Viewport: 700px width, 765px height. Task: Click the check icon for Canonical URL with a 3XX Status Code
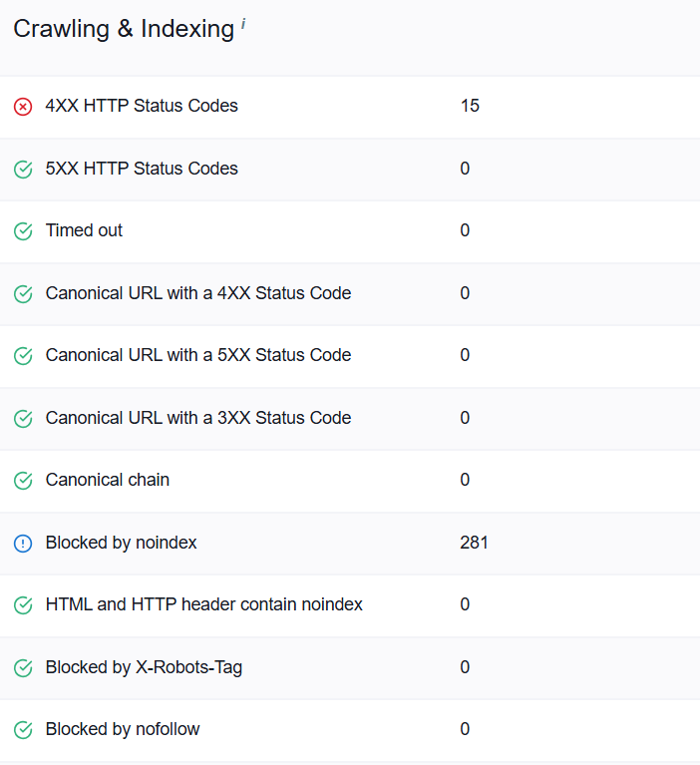(x=23, y=418)
